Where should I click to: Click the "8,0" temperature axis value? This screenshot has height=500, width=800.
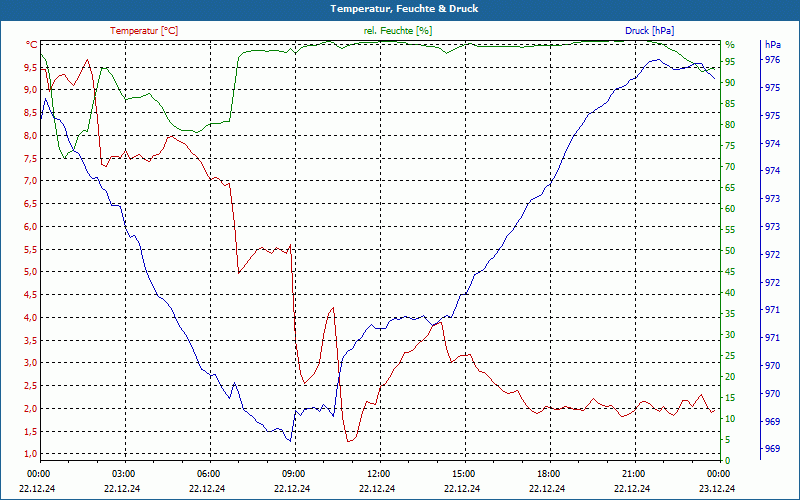click(x=31, y=135)
